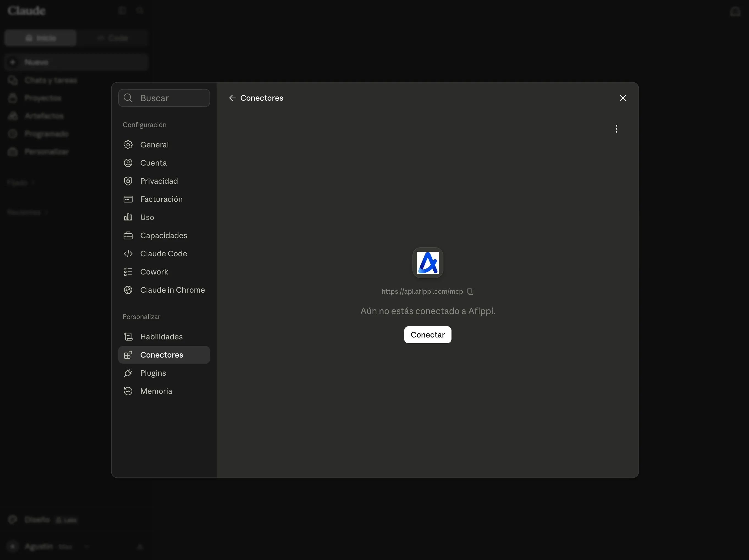Select Claude Code settings
The width and height of the screenshot is (749, 560).
coord(164,254)
